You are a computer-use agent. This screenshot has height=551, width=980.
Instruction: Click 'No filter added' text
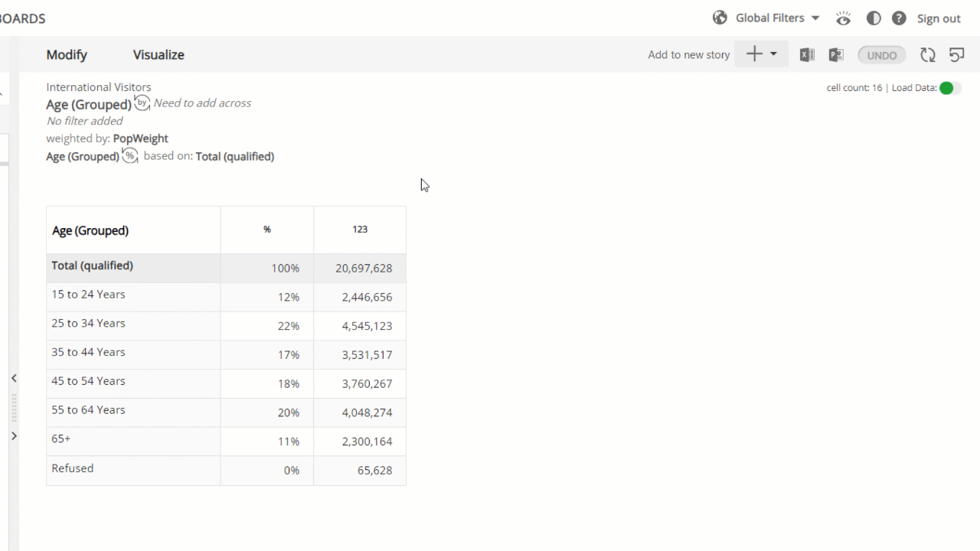point(84,120)
